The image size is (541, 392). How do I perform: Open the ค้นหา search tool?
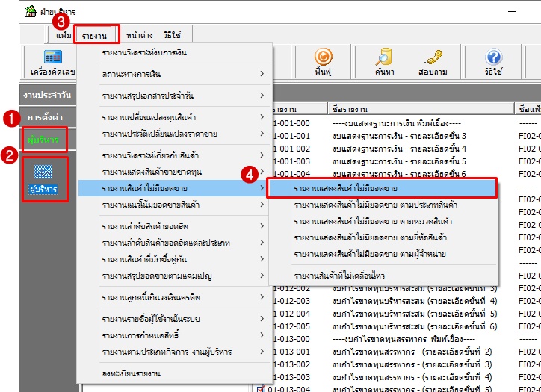pyautogui.click(x=384, y=62)
